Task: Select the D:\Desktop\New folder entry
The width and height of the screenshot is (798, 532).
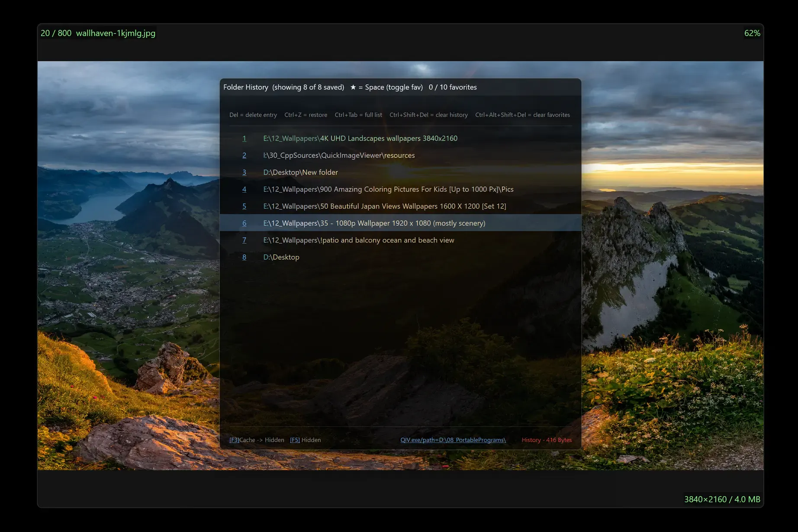Action: point(300,172)
